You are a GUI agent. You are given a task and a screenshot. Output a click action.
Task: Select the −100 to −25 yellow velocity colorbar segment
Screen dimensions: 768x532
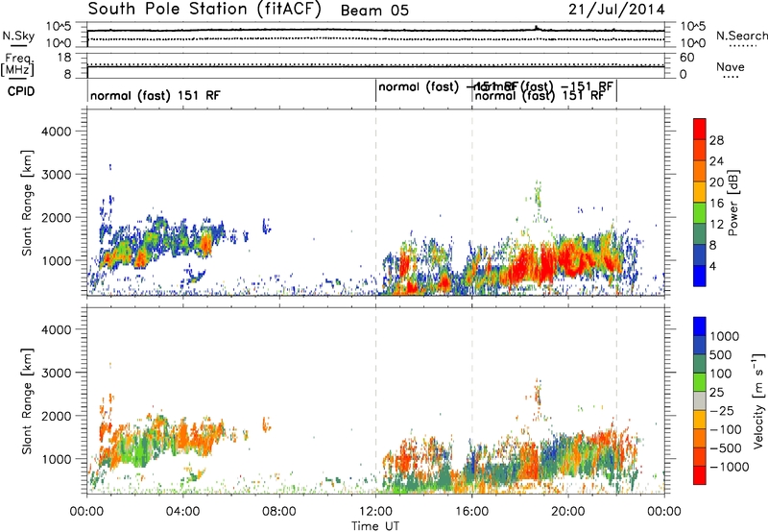click(x=700, y=420)
